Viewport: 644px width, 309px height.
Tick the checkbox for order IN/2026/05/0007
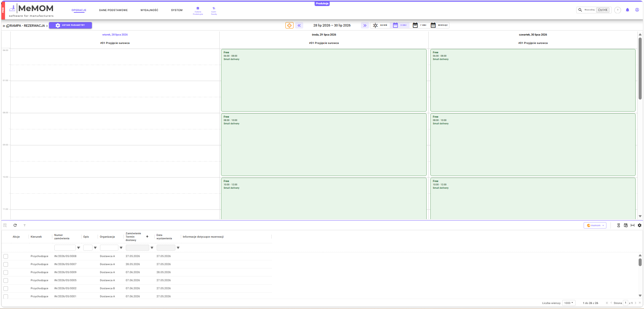click(x=6, y=264)
